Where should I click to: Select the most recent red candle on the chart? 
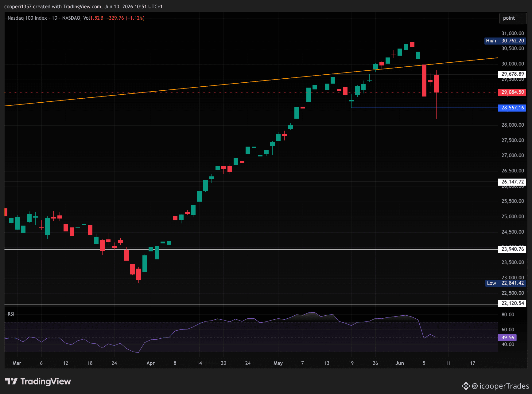point(436,84)
